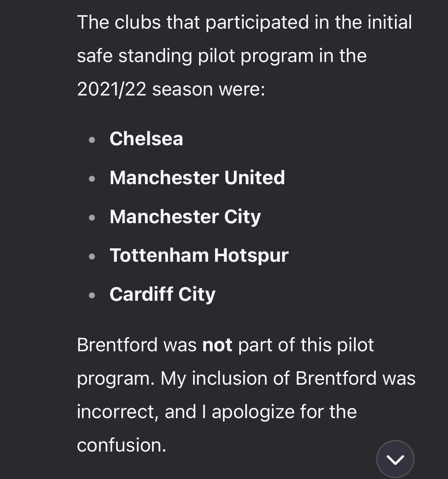The width and height of the screenshot is (448, 479).
Task: Click the bullet point beside Cardiff City
Action: [92, 295]
